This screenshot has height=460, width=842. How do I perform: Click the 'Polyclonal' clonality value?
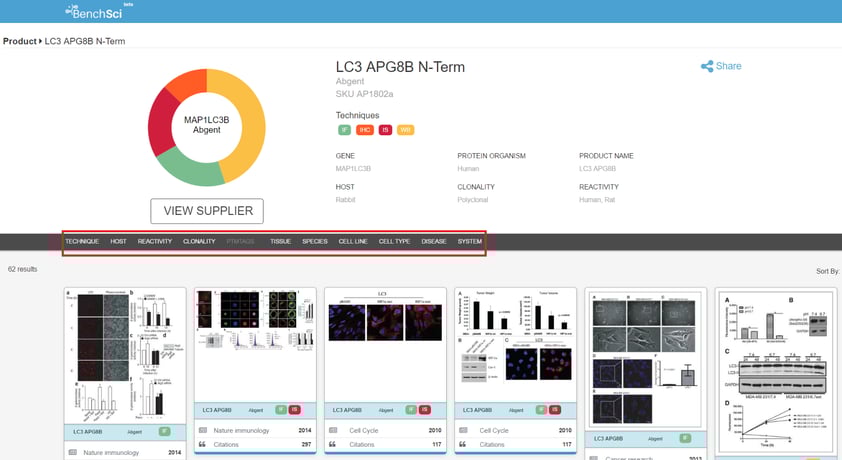473,200
